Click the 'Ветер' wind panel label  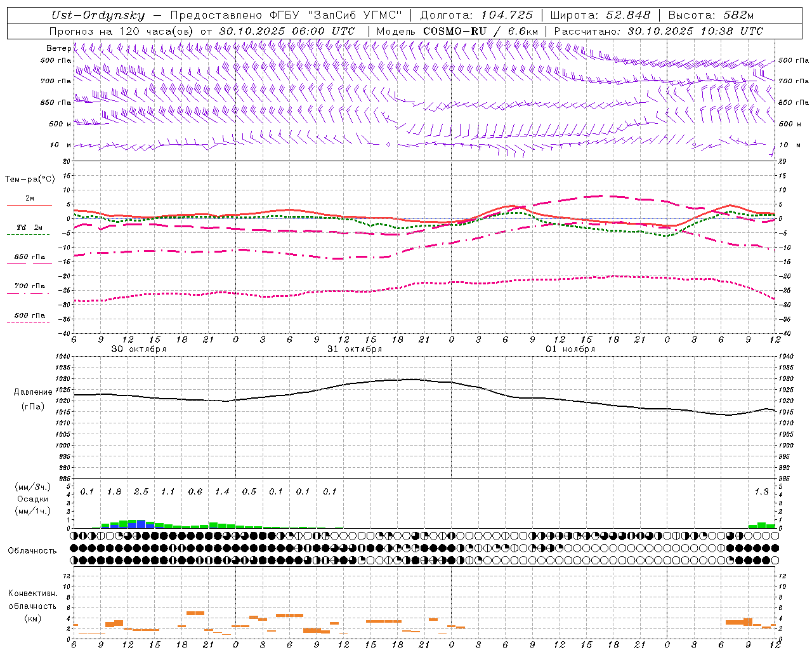point(58,48)
